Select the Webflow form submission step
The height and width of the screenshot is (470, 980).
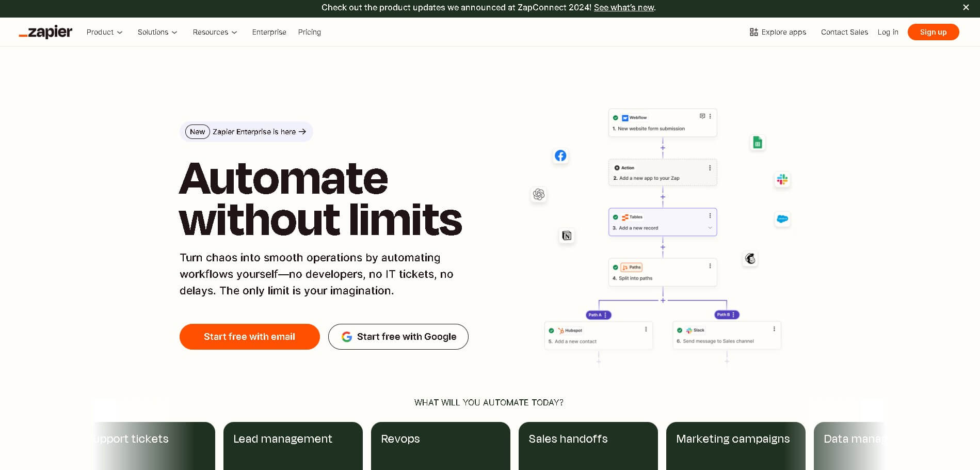point(663,122)
